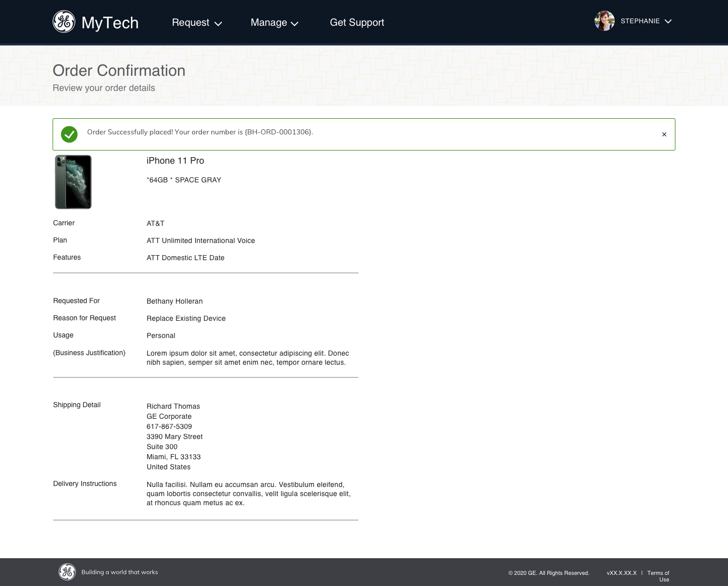Click the Usage label
This screenshot has height=586, width=728.
pyautogui.click(x=63, y=335)
